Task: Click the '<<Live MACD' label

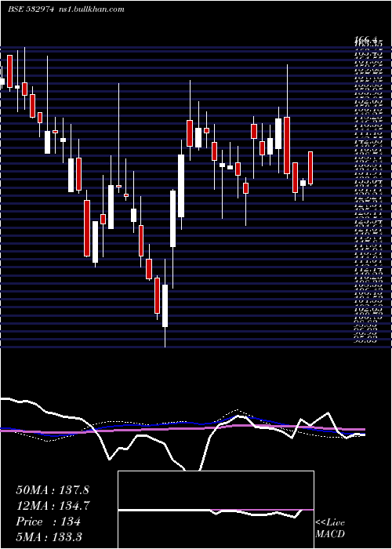Action: tap(330, 528)
